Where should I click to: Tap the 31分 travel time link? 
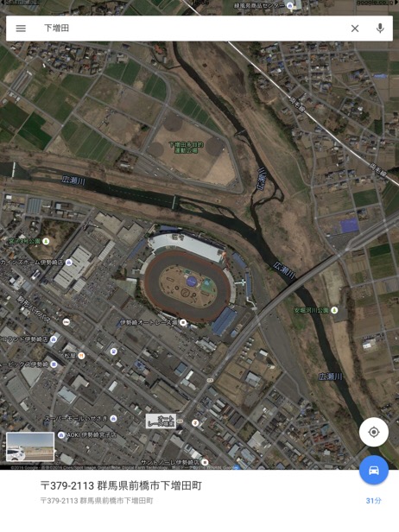point(374,500)
